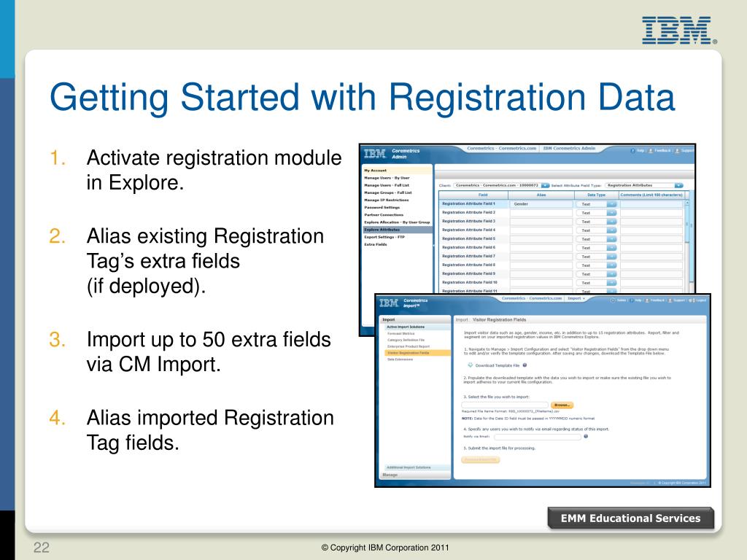This screenshot has width=747, height=560.
Task: Click Registration Attribute Field 10 row label
Action: [x=470, y=282]
